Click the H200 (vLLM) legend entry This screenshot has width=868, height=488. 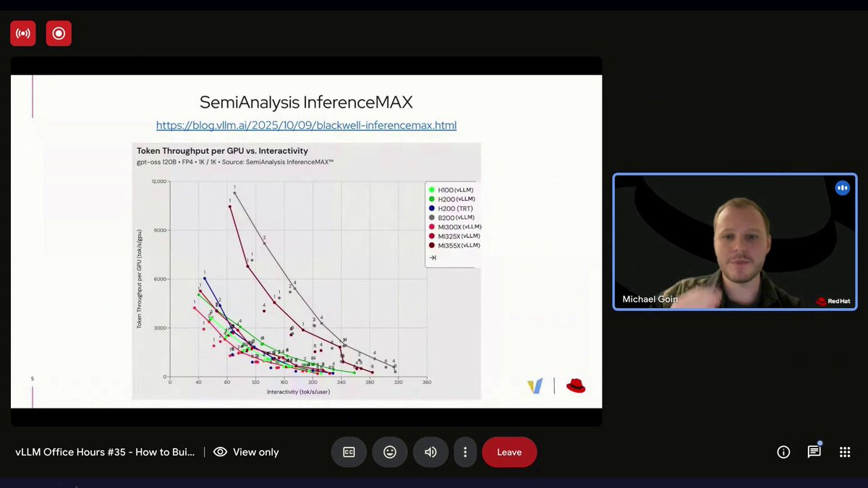click(452, 199)
